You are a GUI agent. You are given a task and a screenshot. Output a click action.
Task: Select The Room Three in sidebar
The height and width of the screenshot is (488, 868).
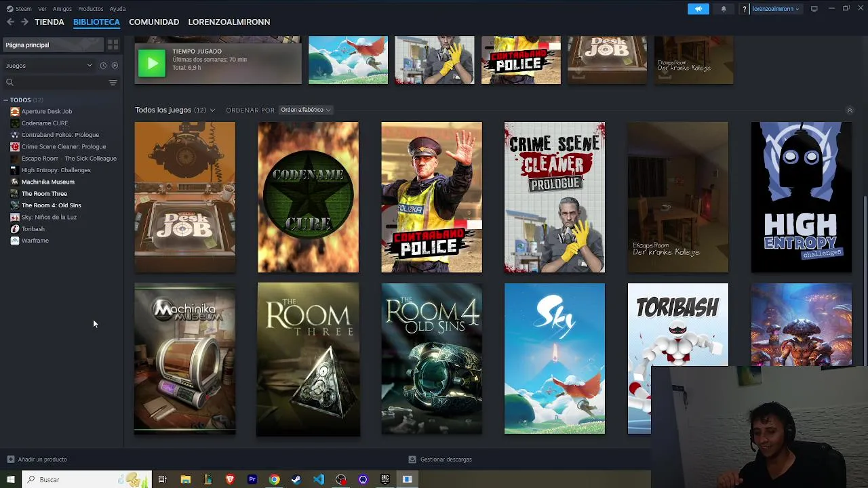44,194
